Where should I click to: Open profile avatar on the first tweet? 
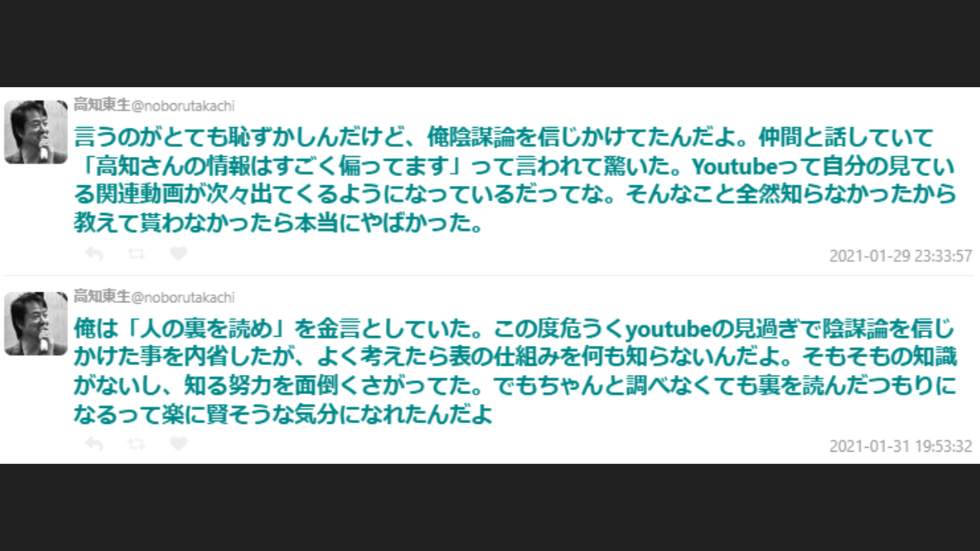click(x=36, y=132)
